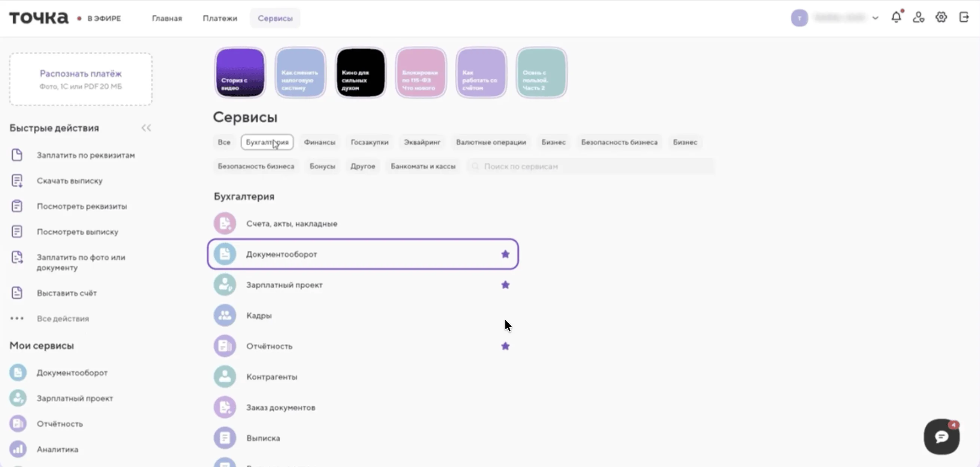
Task: Select the Финансы category filter
Action: pos(319,142)
